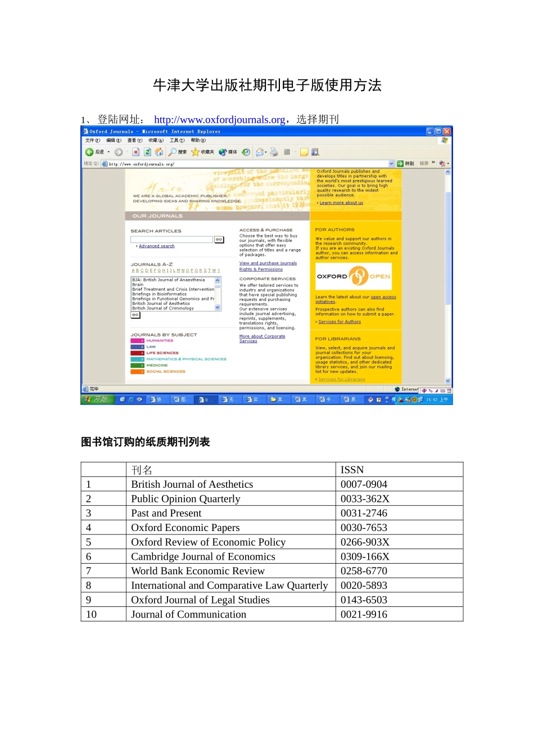Click the research books toolbar icon
This screenshot has width=534, height=756.
(315, 152)
